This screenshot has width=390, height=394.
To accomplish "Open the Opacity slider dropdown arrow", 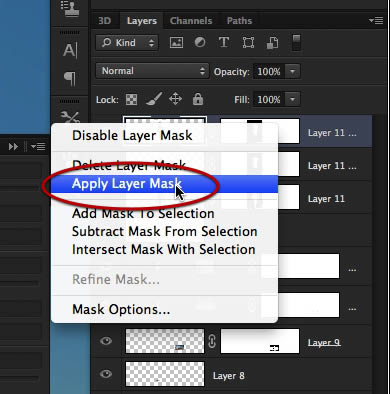I will [x=292, y=71].
